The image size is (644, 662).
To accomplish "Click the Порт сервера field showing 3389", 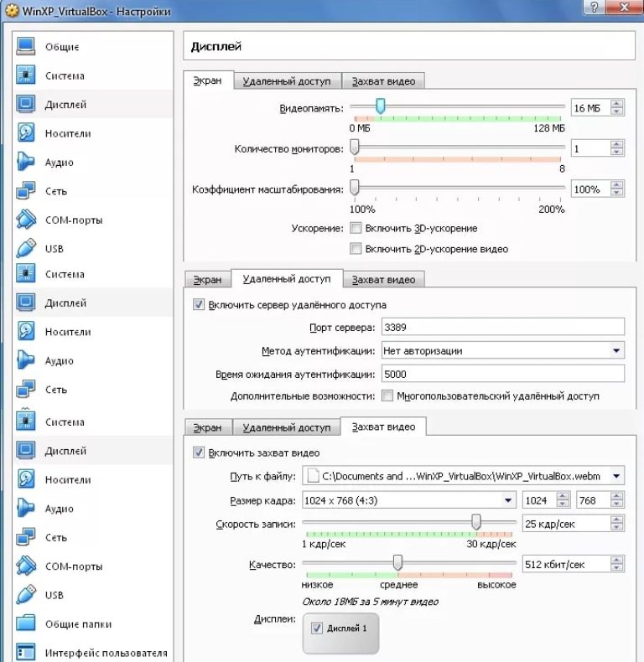I will tap(503, 327).
